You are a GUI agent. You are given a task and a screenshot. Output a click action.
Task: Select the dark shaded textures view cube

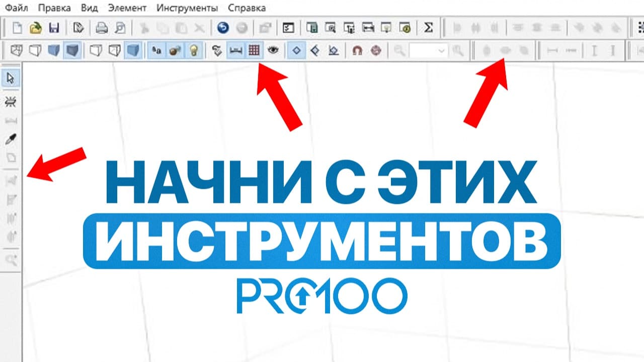[72, 50]
